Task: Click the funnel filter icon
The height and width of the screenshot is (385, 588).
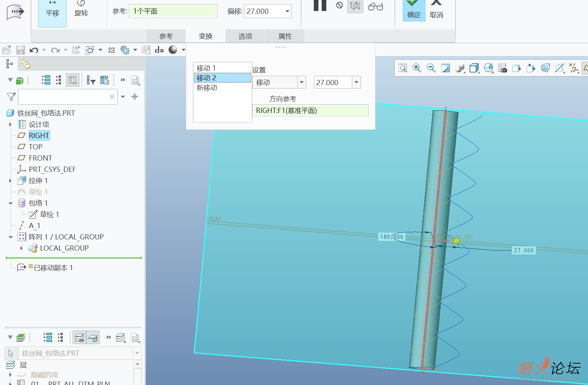Action: [11, 97]
